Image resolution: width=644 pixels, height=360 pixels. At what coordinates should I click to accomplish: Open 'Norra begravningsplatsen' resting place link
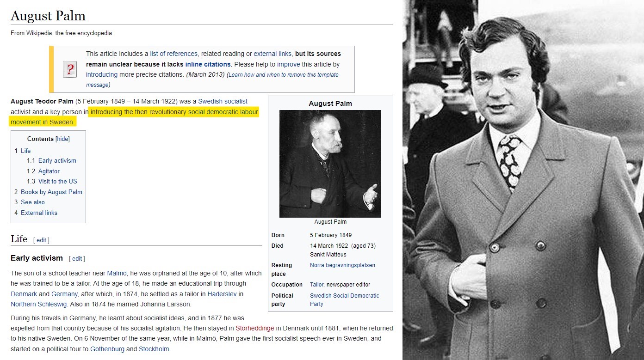(342, 265)
